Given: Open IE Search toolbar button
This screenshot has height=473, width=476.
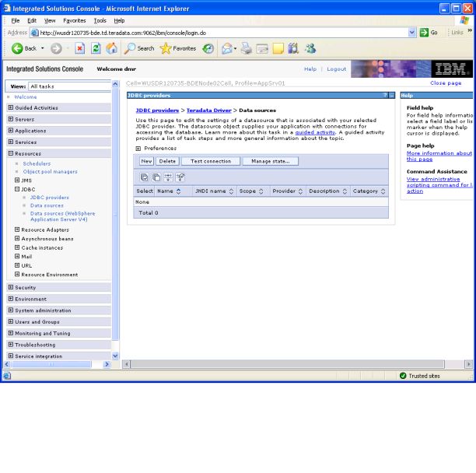Looking at the screenshot, I should (139, 48).
